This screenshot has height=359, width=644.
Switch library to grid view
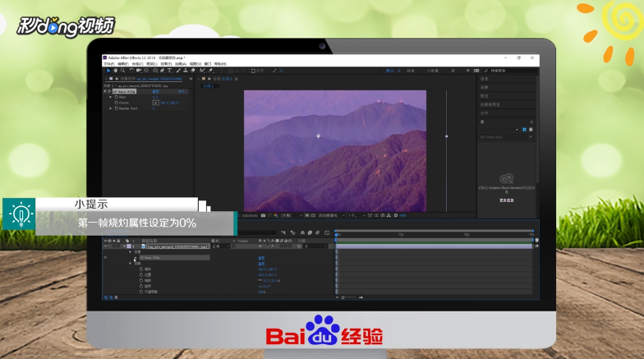[524, 130]
